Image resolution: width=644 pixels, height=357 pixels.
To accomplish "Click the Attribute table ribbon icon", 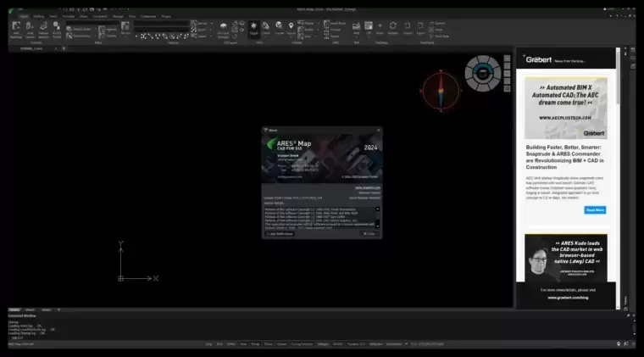I will 125,29.
